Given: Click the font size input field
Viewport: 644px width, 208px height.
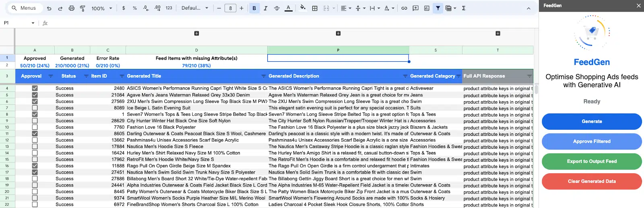Looking at the screenshot, I should (230, 8).
